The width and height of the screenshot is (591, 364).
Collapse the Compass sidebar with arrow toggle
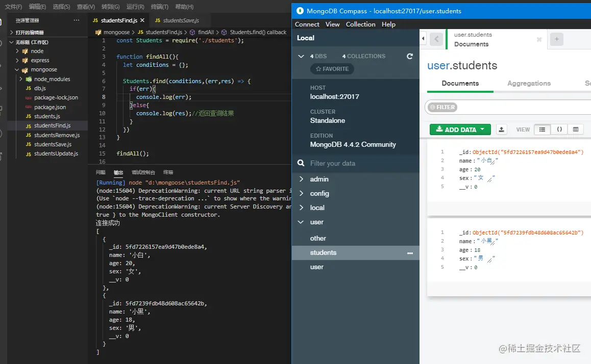coord(423,38)
